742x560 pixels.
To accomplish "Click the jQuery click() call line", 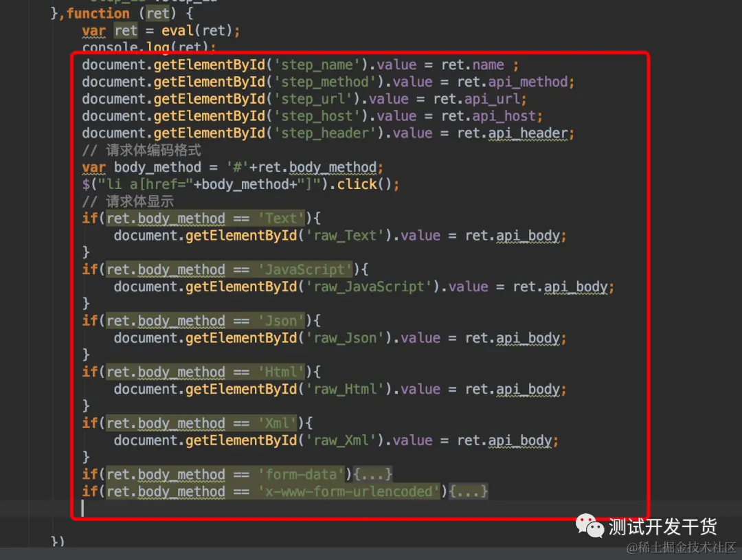I will coord(240,184).
